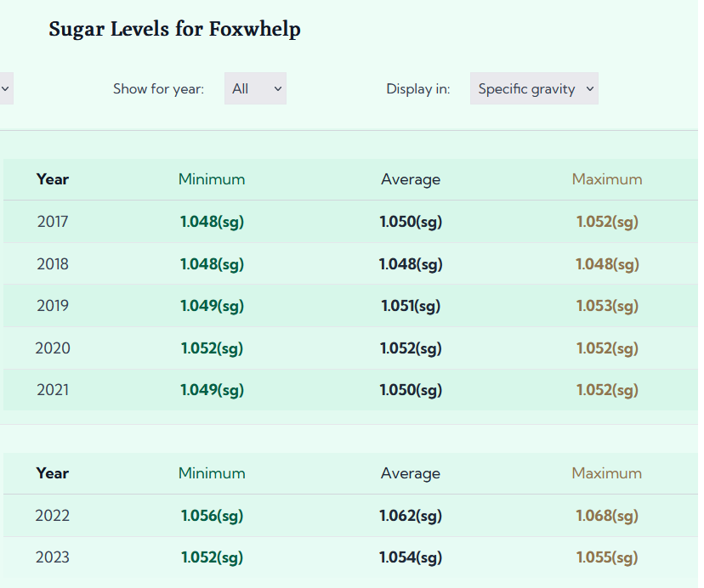This screenshot has height=588, width=704.
Task: Click the second table's Year header
Action: [x=53, y=473]
